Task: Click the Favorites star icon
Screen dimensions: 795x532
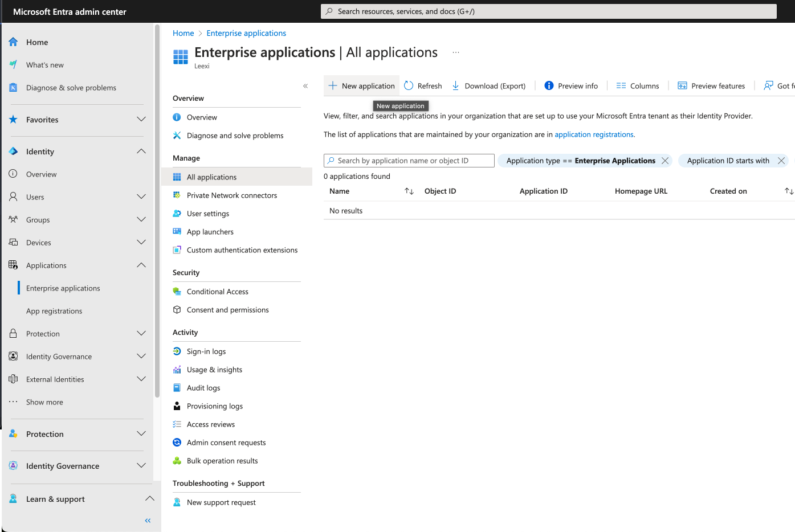Action: 13,120
